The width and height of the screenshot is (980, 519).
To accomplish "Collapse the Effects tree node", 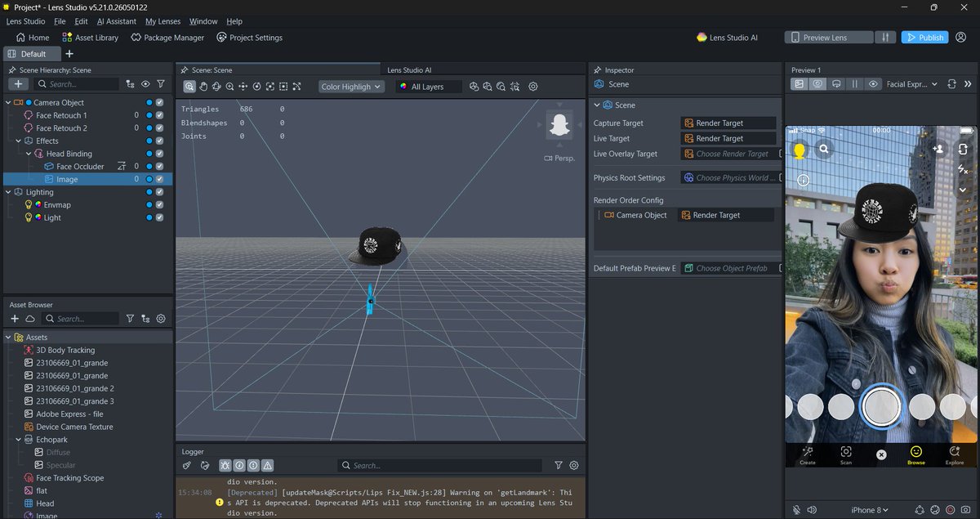I will point(18,141).
